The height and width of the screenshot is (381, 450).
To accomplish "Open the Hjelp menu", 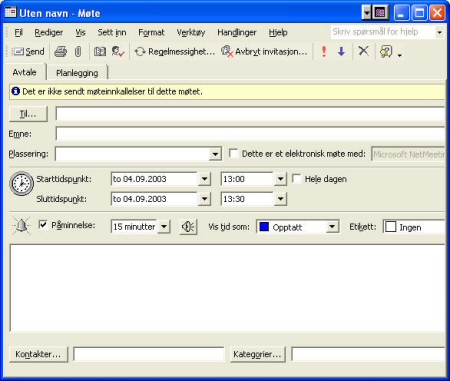I will [x=278, y=32].
